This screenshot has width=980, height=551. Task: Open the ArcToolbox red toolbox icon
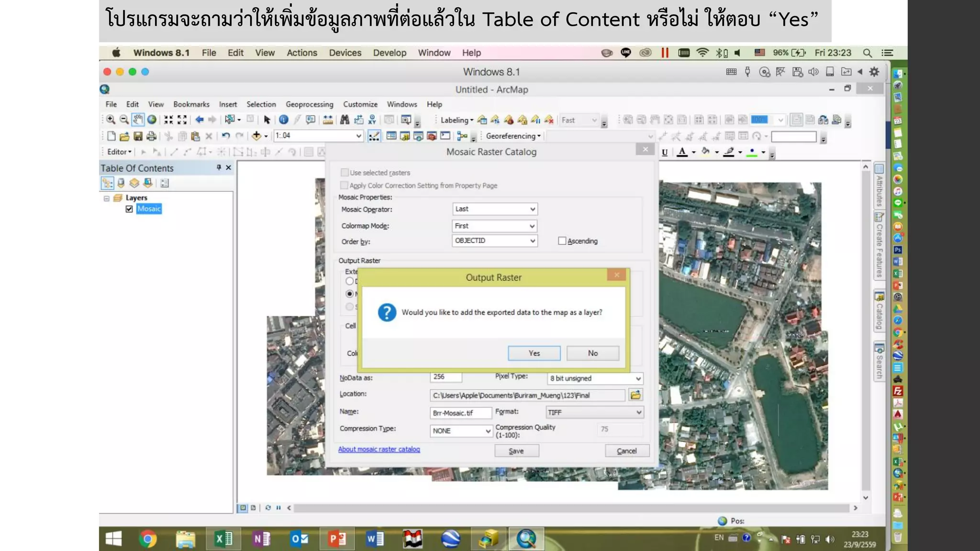pos(432,136)
